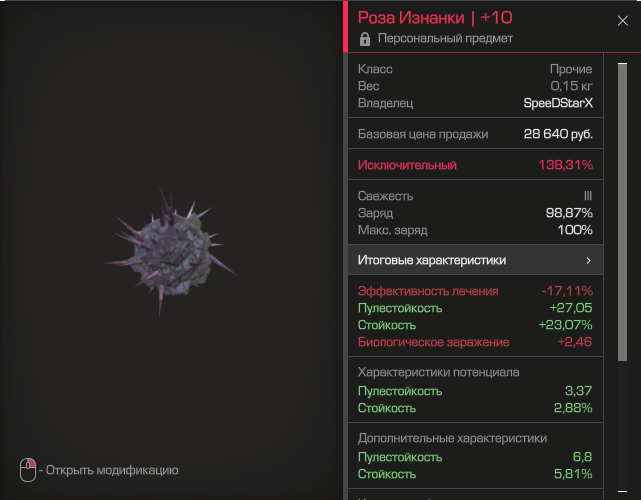Click the Макс. заряд value 100%
Screen dimensions: 641x500
coord(575,230)
